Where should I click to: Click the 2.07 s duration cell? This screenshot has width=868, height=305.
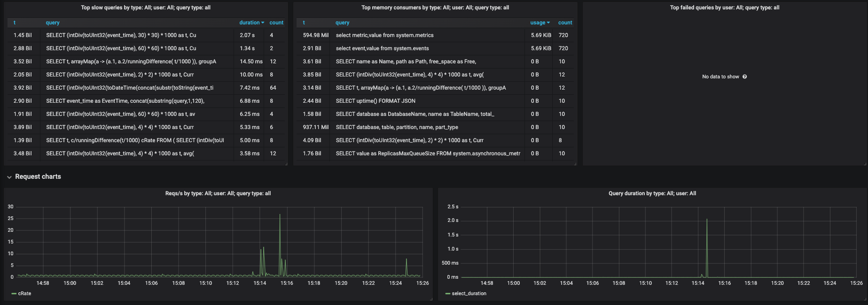(x=247, y=35)
